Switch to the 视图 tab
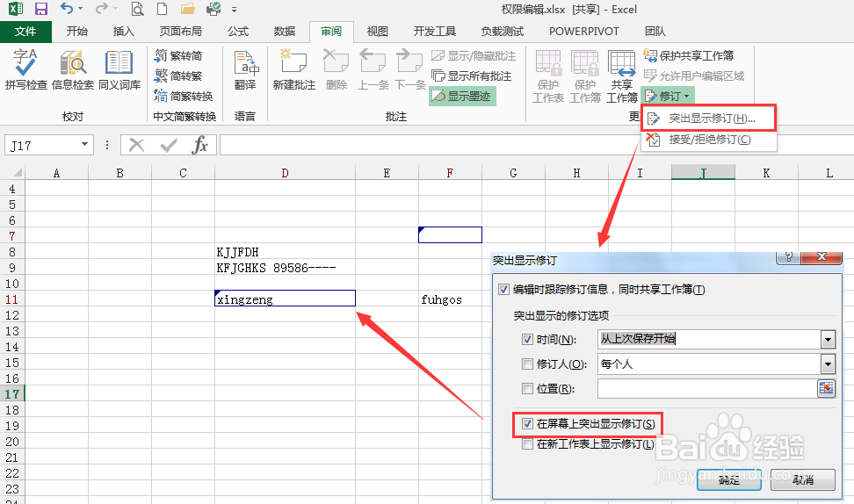 click(378, 31)
